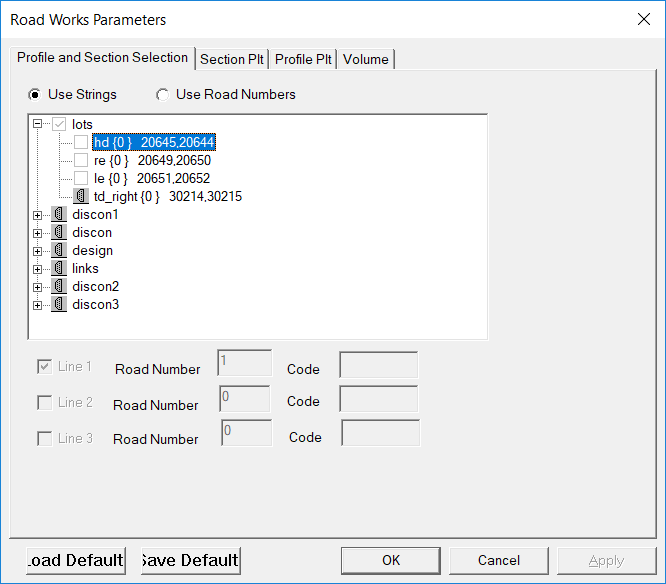Click the design string icon
Image resolution: width=666 pixels, height=584 pixels.
pyautogui.click(x=59, y=251)
